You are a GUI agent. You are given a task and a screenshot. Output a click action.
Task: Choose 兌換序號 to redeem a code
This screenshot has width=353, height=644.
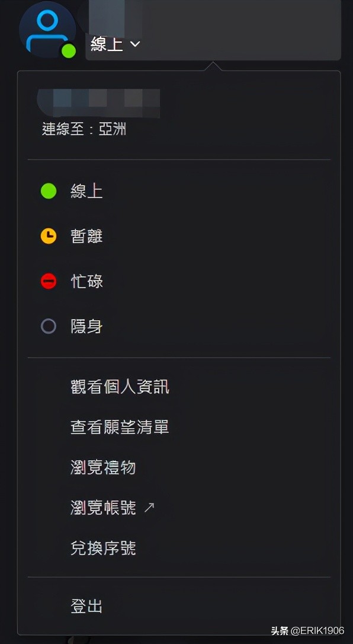102,547
